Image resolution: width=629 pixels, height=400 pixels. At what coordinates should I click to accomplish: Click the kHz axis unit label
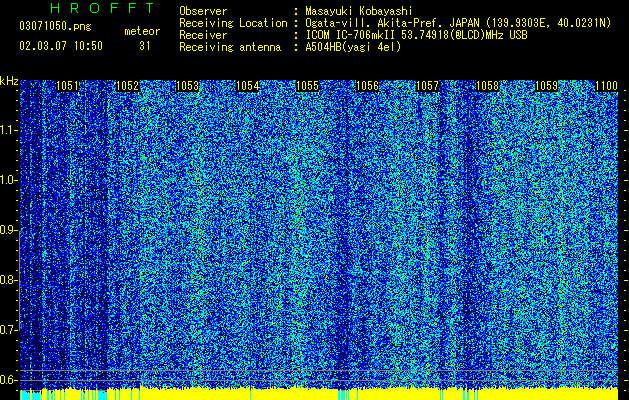tap(9, 81)
